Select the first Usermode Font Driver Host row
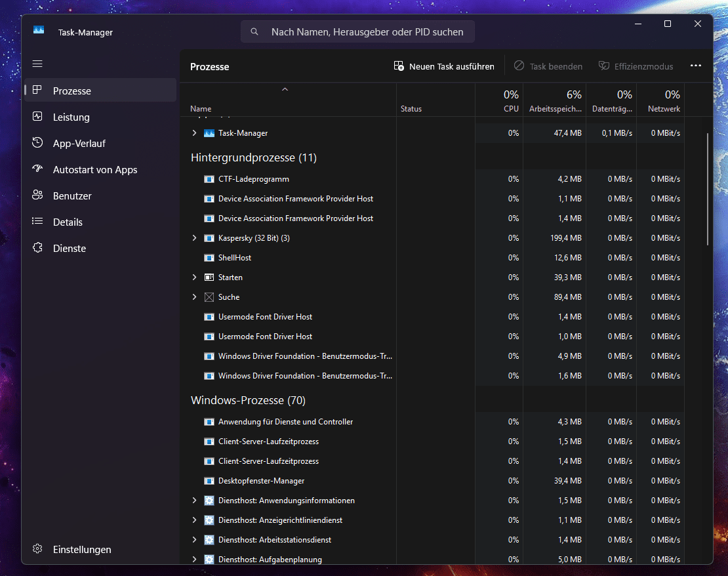The height and width of the screenshot is (576, 728). click(432, 317)
